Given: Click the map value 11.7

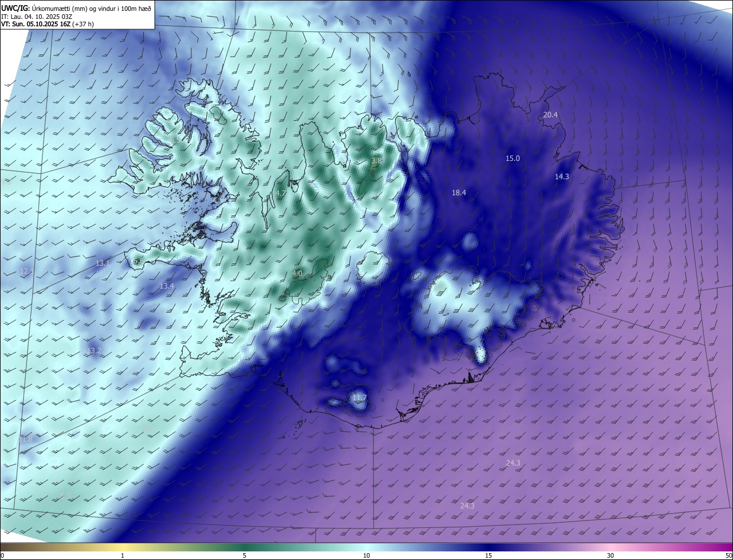Looking at the screenshot, I should (359, 397).
